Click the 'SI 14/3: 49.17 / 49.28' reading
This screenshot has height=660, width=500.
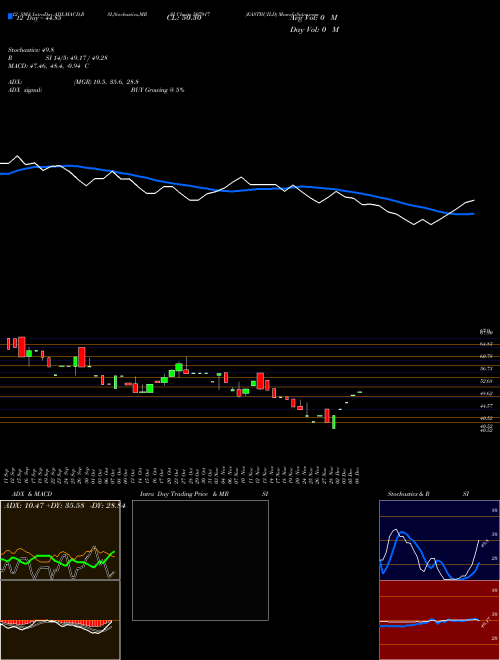[77, 58]
